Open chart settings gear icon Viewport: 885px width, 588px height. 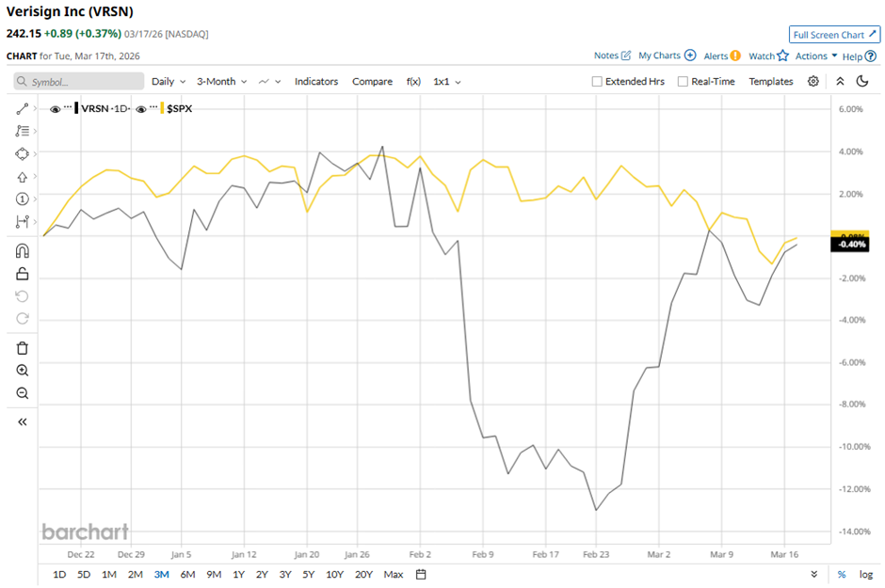[813, 82]
